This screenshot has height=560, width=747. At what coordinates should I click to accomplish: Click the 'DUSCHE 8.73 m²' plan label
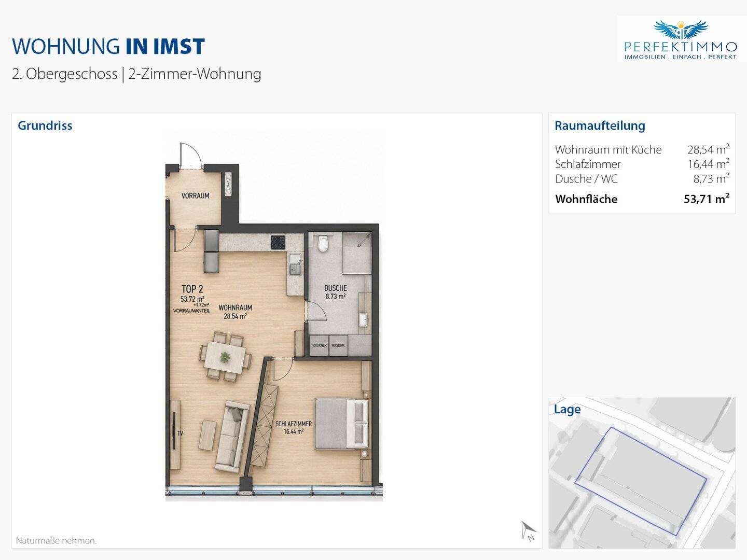click(x=336, y=292)
